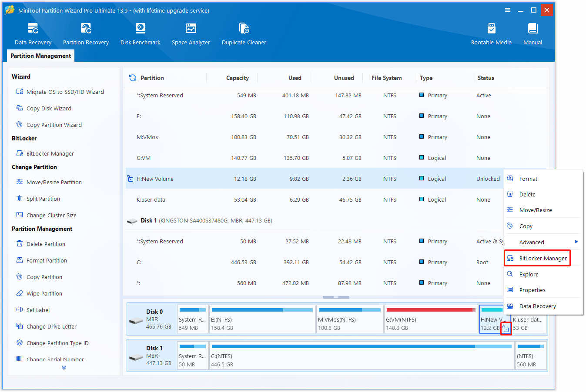Click the Change Partition Type ID icon

click(x=20, y=343)
